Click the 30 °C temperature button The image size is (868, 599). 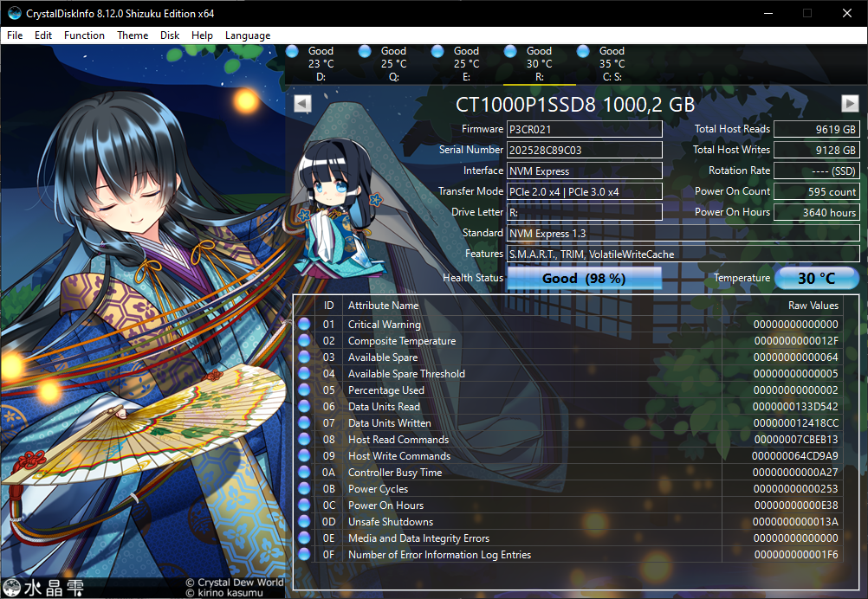pyautogui.click(x=817, y=278)
